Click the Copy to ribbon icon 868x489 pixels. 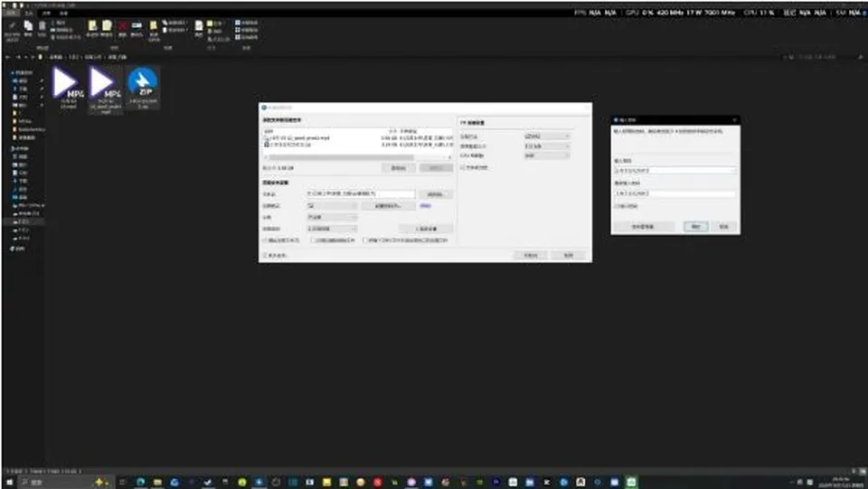[107, 29]
